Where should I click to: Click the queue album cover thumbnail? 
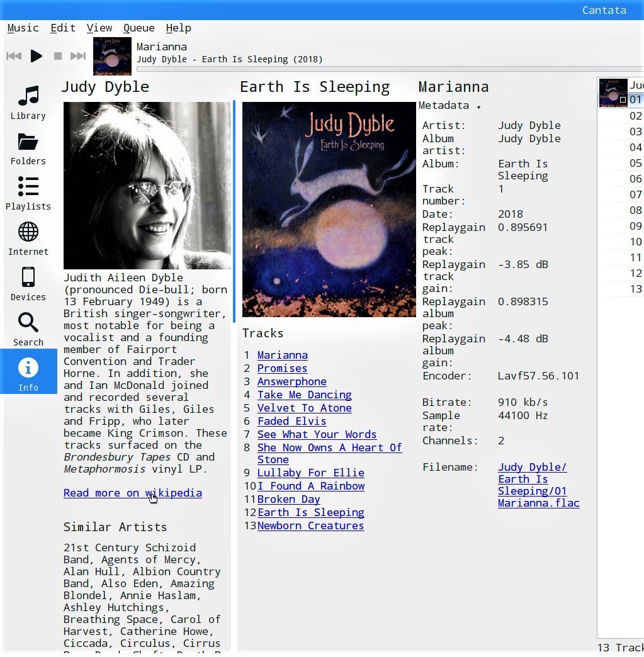[x=613, y=93]
